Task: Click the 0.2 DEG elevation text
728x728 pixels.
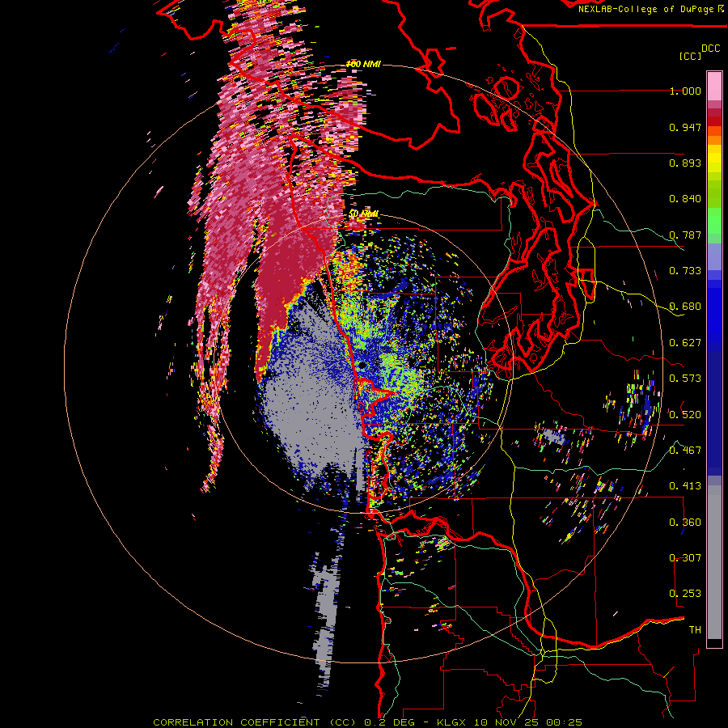Action: tap(390, 722)
